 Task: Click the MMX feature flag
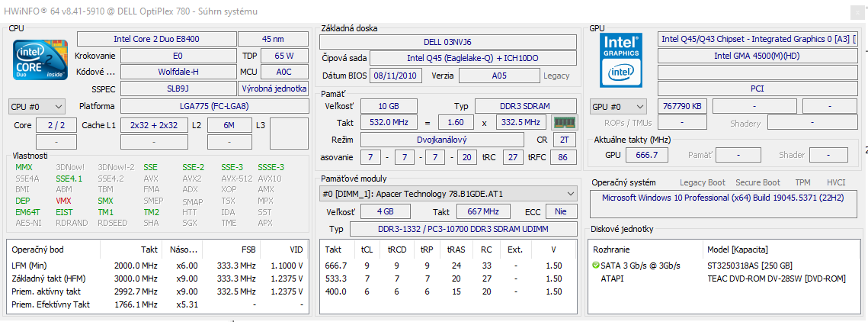24,167
